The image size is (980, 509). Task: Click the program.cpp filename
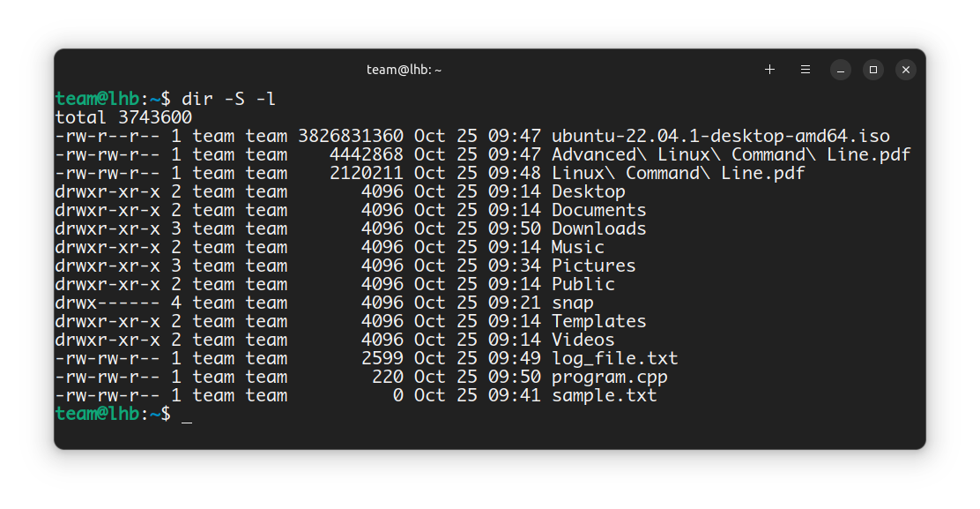[609, 378]
